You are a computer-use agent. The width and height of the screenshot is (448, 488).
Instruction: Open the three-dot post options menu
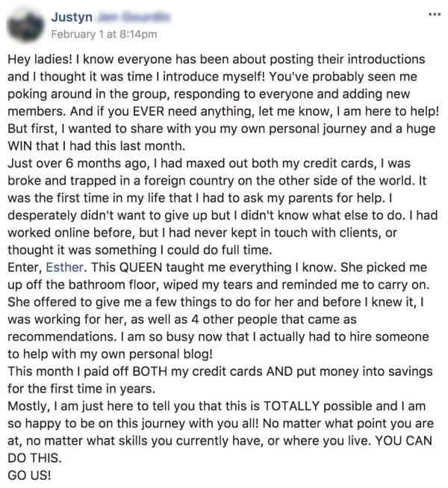coord(435,14)
